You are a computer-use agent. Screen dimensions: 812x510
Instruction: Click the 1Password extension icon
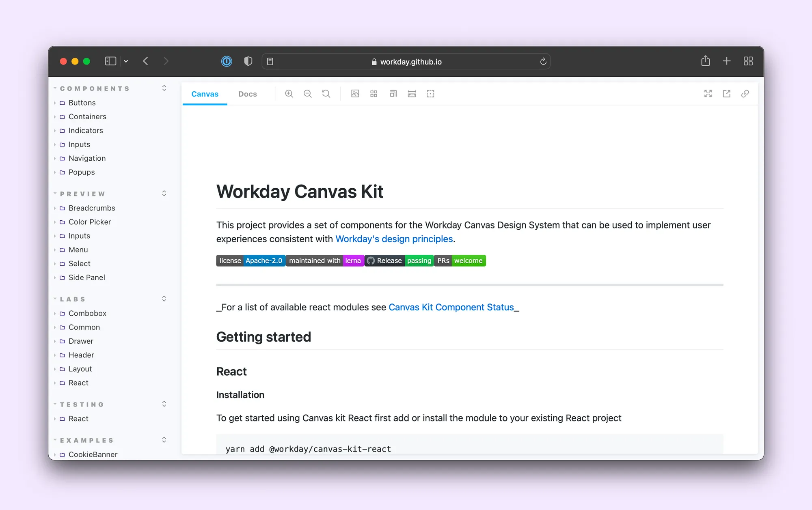point(227,61)
